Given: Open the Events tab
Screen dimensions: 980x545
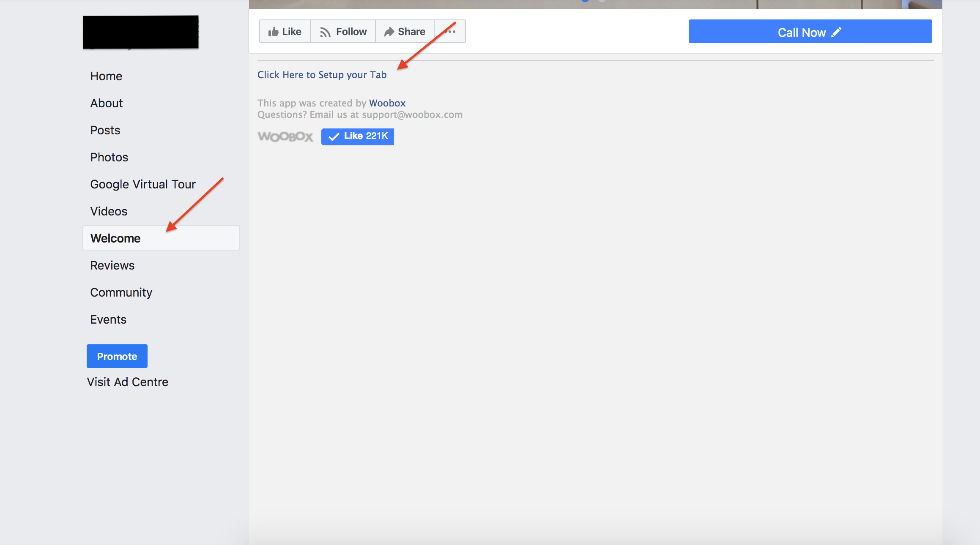Looking at the screenshot, I should 108,319.
